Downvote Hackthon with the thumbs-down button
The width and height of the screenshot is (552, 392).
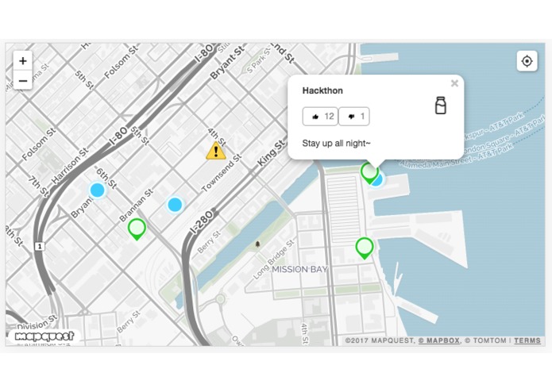(354, 117)
